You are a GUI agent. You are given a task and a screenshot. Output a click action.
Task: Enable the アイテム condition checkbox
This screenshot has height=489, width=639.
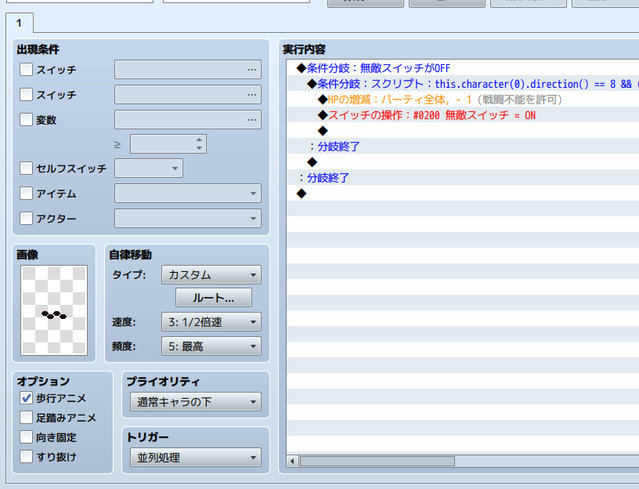[x=26, y=193]
